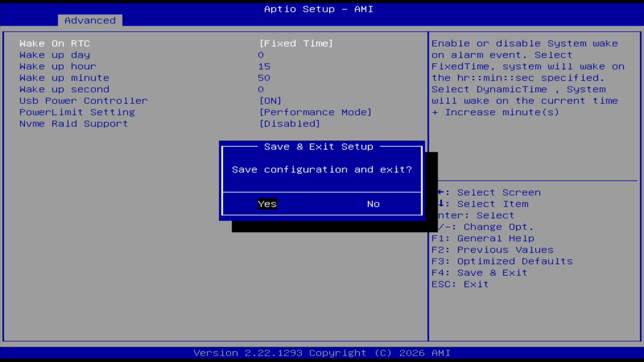Click the Wake up second label
644x362 pixels.
click(64, 89)
